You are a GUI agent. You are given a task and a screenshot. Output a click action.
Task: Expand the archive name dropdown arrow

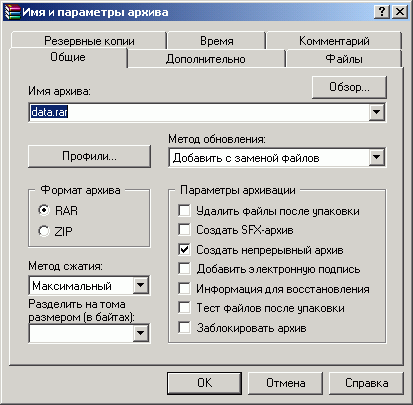(377, 112)
